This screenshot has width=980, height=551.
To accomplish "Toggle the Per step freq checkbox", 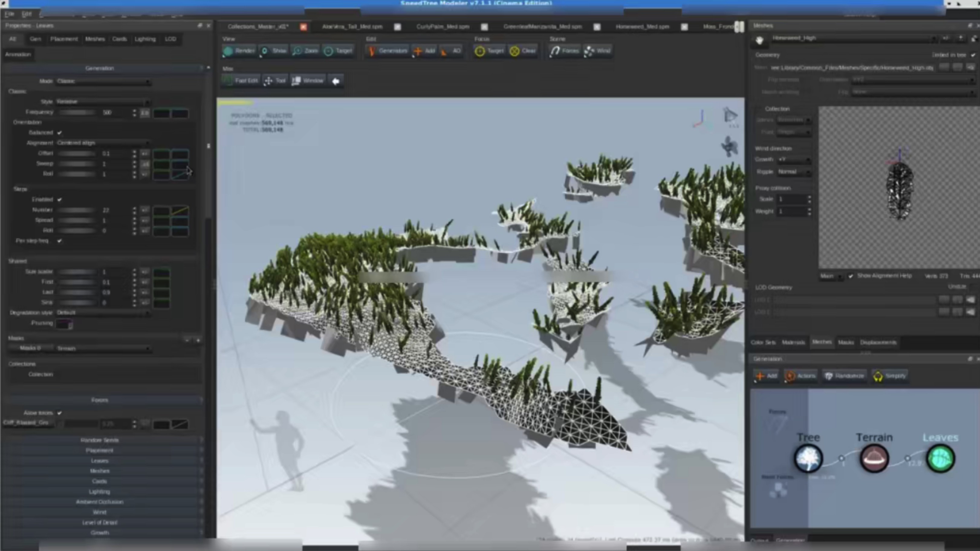I will (x=59, y=241).
